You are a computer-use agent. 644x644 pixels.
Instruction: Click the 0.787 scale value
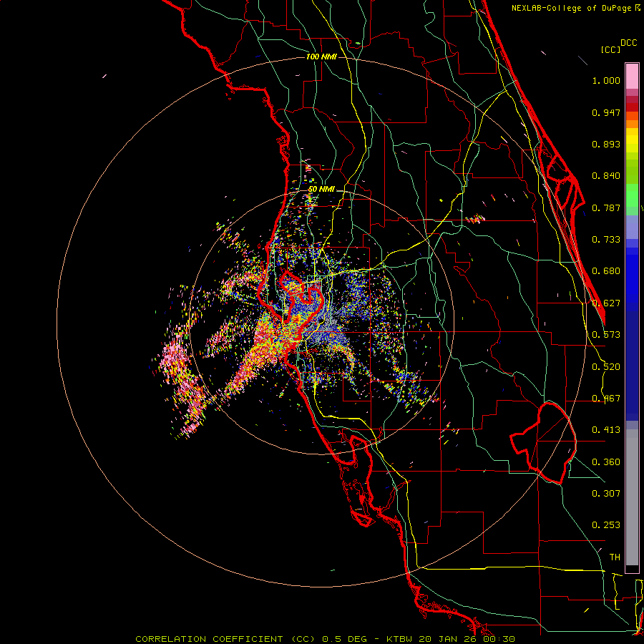coord(606,208)
